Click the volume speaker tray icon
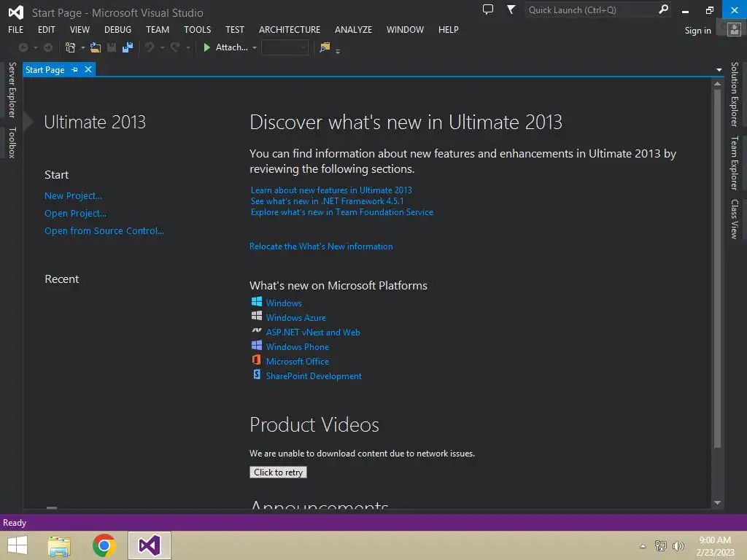 coord(678,546)
